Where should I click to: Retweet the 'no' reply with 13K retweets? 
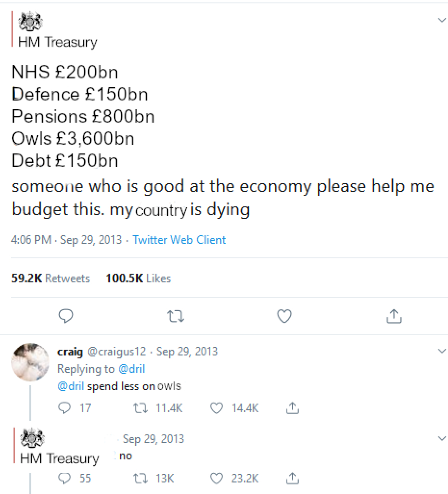click(x=139, y=478)
